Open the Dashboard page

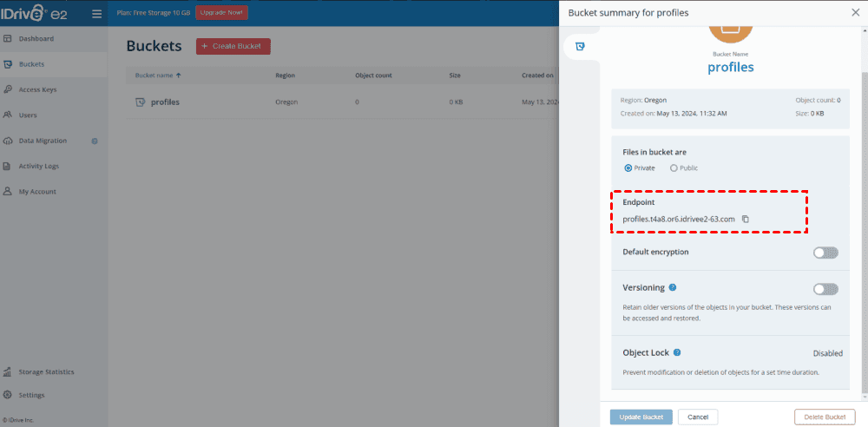(x=36, y=39)
